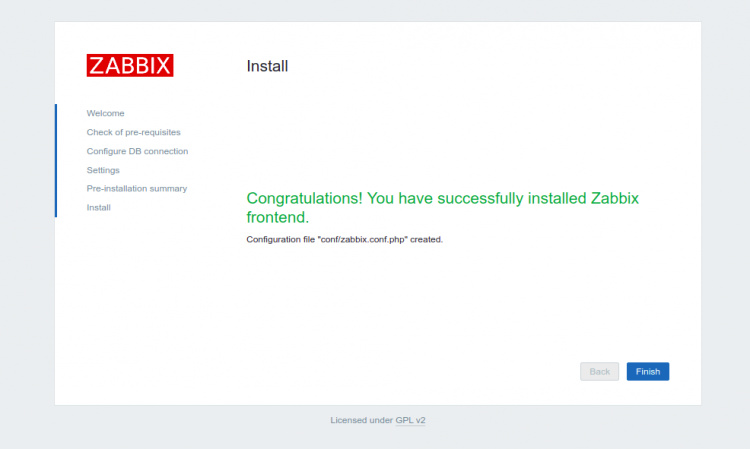Click the green Congratulations success message
This screenshot has width=750, height=449.
[442, 207]
